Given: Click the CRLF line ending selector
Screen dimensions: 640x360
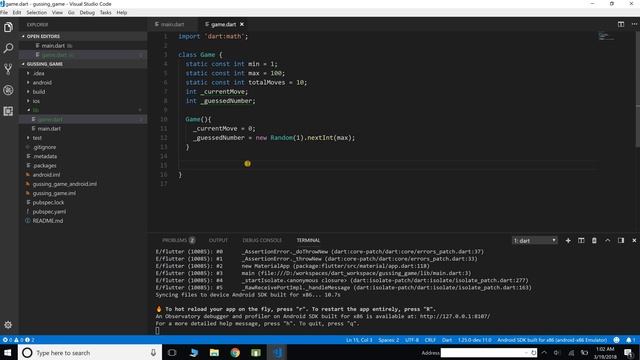Looking at the screenshot, I should [430, 340].
